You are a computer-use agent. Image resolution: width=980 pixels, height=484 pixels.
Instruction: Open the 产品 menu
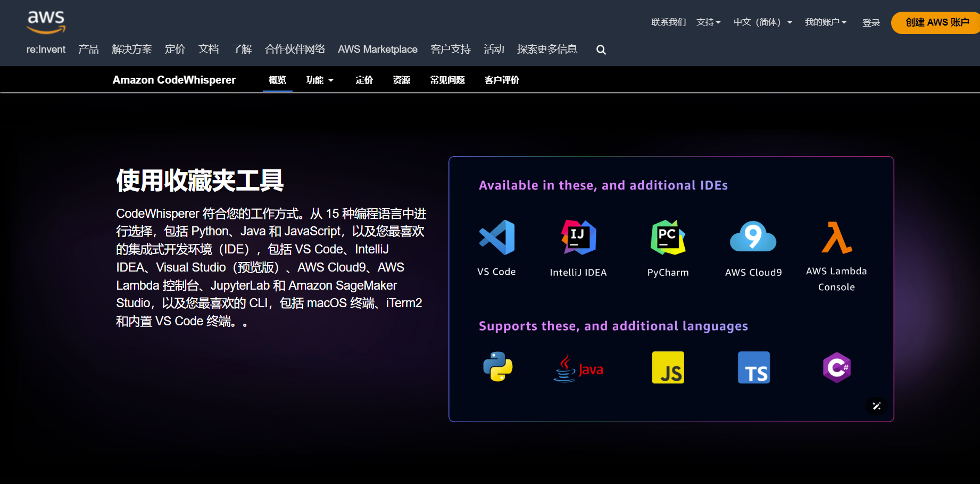[x=88, y=50]
